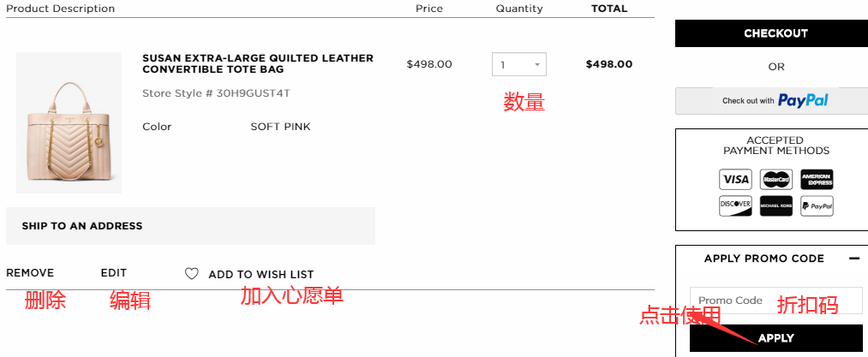Click the Add to Wish List link
868x357 pixels.
261,275
